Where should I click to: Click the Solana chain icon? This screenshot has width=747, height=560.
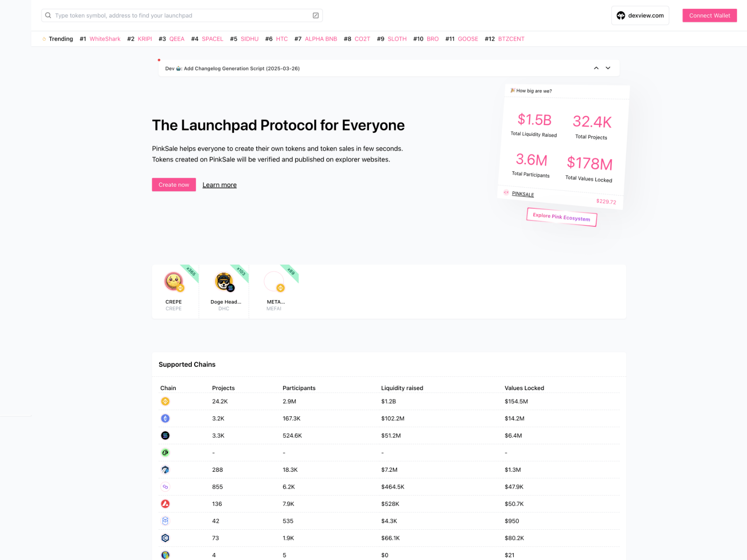point(165,435)
